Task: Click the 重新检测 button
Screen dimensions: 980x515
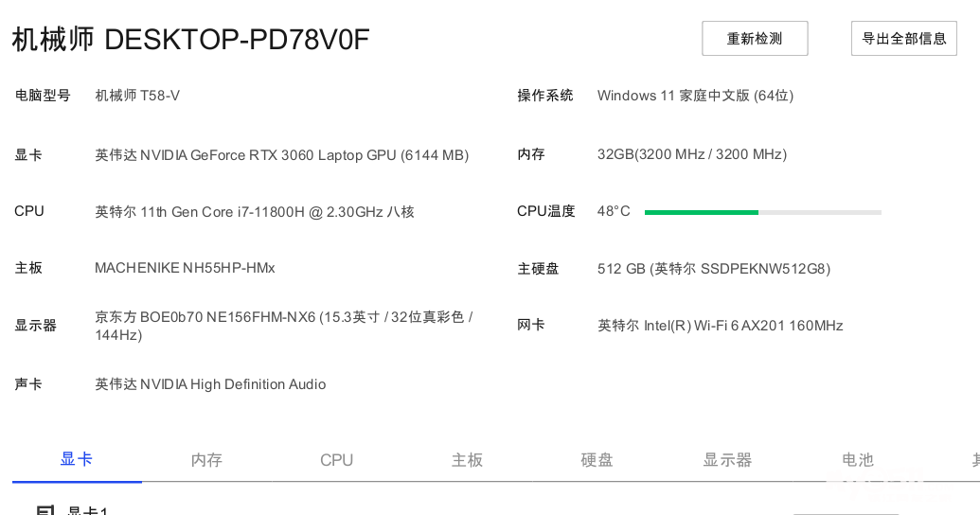Action: tap(755, 39)
